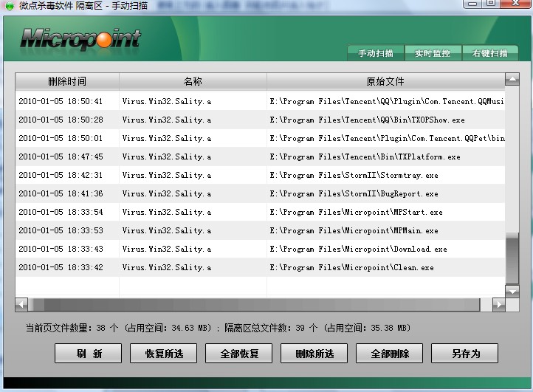Image resolution: width=533 pixels, height=392 pixels.
Task: Select the Clean.exe file entry
Action: tap(260, 267)
